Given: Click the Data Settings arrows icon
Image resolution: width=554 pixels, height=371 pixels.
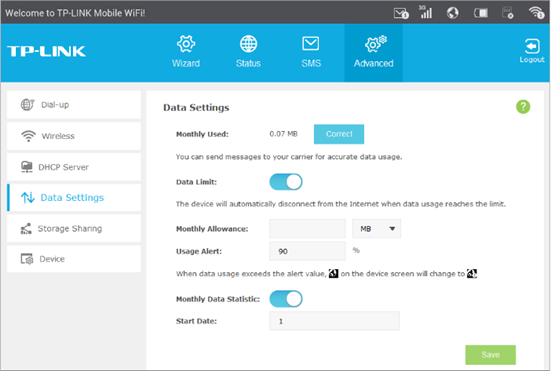Looking at the screenshot, I should coord(28,197).
